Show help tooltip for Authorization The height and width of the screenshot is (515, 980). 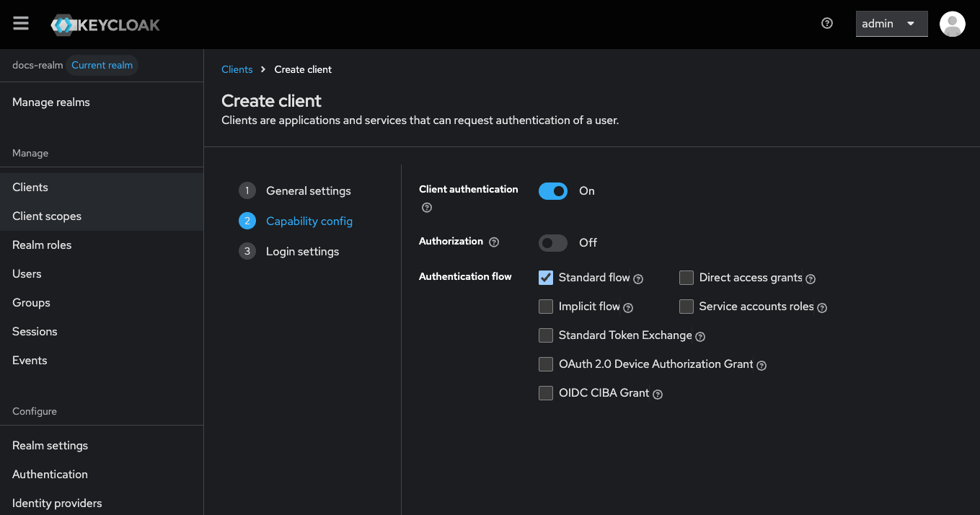494,242
